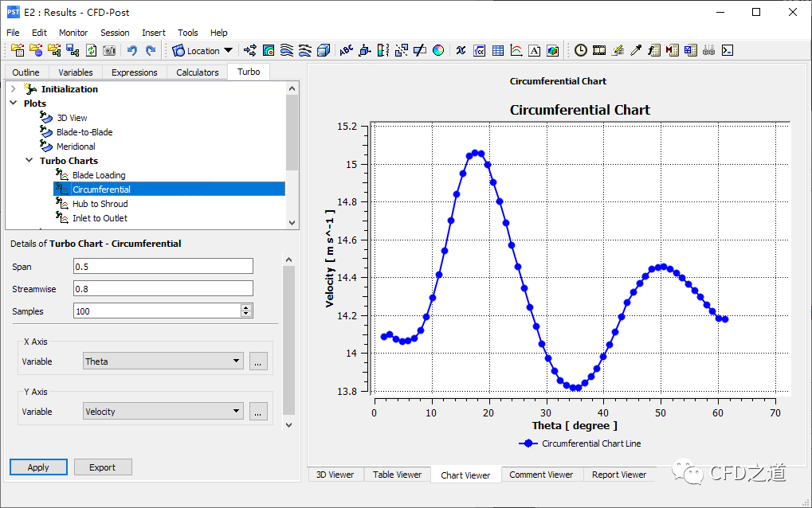This screenshot has height=508, width=812.
Task: Click the Contour toolbar icon
Action: [269, 50]
